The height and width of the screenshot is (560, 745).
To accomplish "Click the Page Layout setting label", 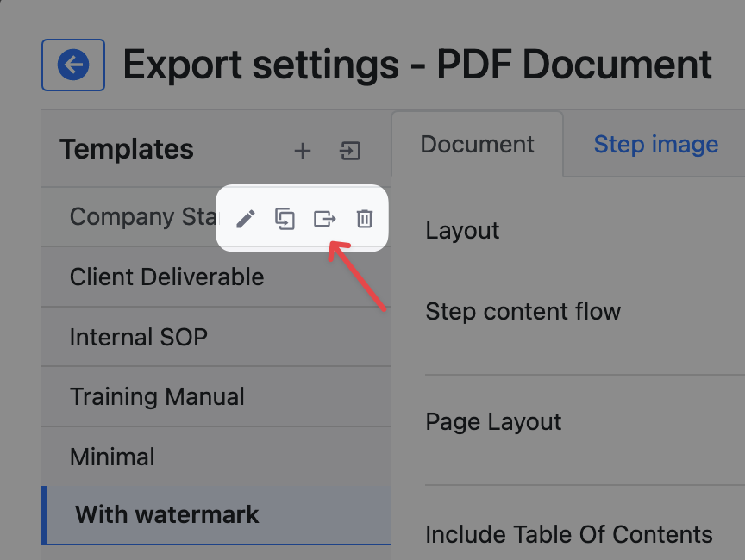I will coord(493,422).
